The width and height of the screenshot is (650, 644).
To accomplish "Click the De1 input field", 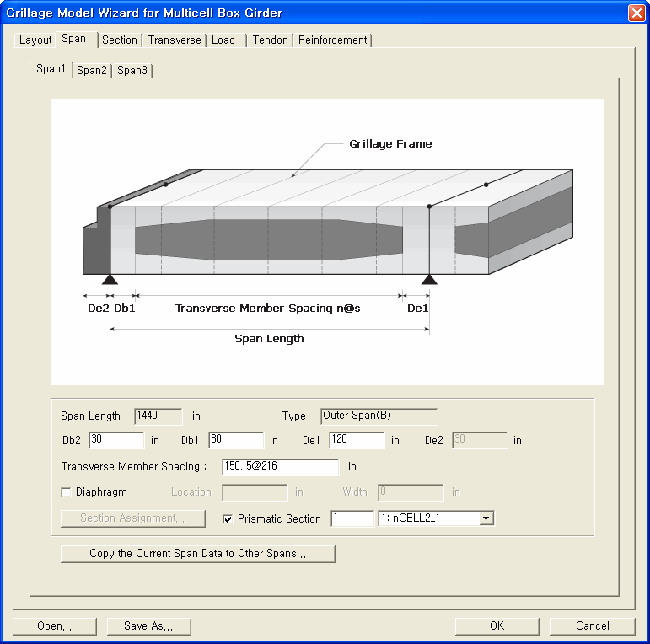I will (357, 440).
